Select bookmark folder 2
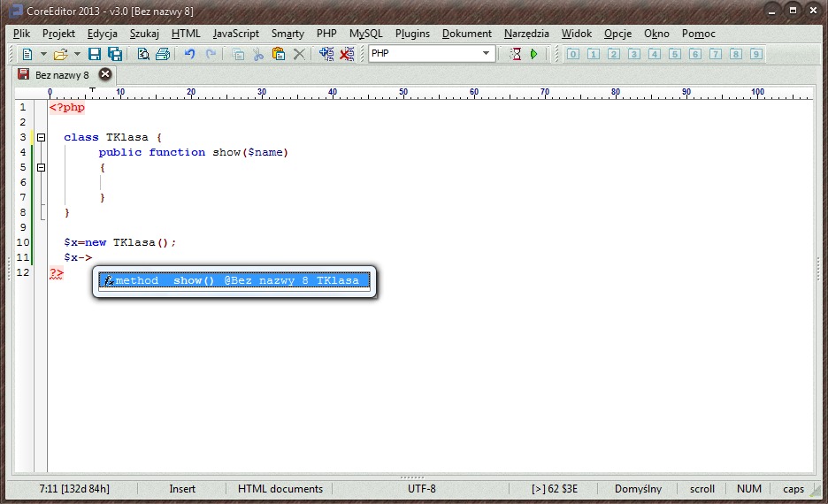This screenshot has width=828, height=504. point(614,54)
